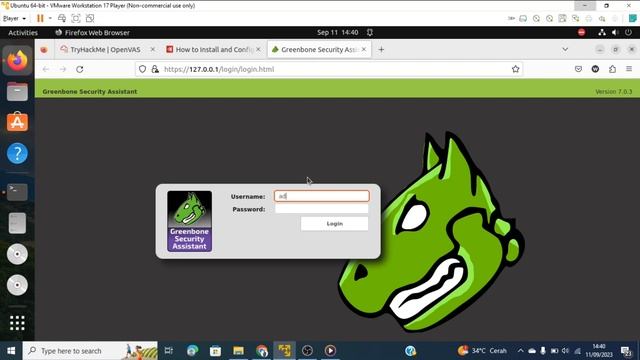640x360 pixels.
Task: Click the VMware notes icon at toolbar end
Action: coord(632,18)
